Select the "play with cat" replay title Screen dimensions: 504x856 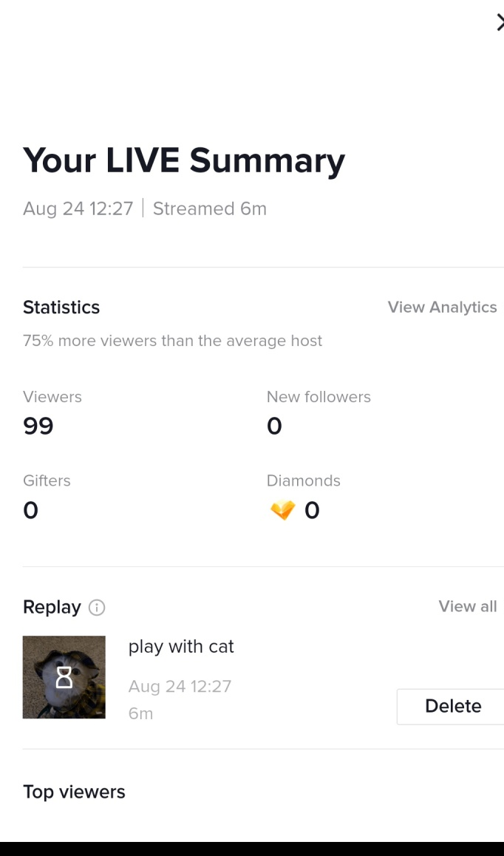(181, 646)
